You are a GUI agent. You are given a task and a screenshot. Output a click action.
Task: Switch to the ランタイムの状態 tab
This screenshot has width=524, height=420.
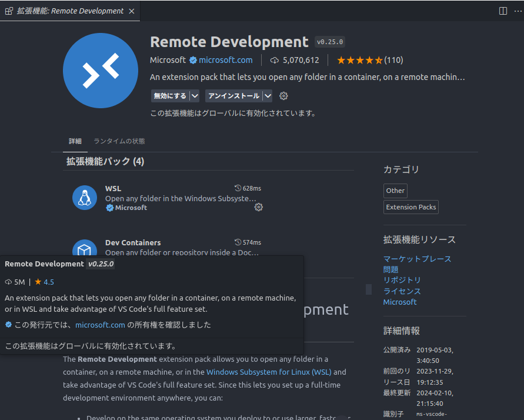pos(119,141)
